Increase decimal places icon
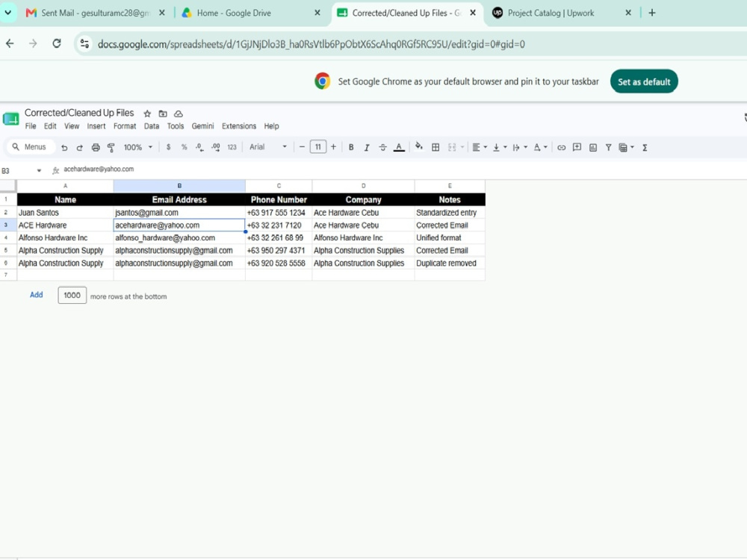This screenshot has width=747, height=560. click(x=216, y=148)
